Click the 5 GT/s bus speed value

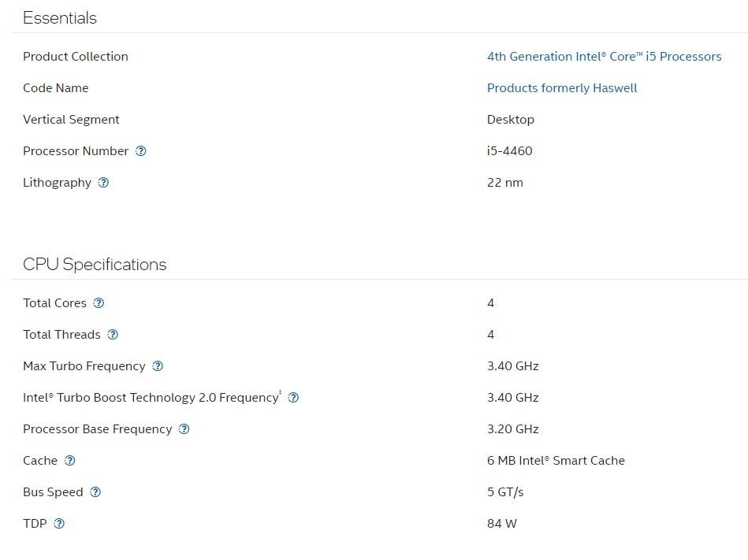(504, 492)
